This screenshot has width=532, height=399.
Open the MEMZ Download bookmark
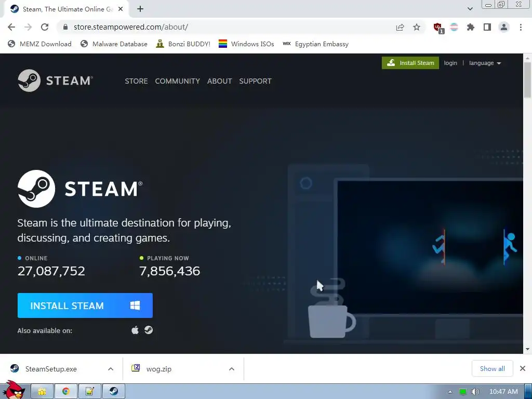pyautogui.click(x=39, y=44)
